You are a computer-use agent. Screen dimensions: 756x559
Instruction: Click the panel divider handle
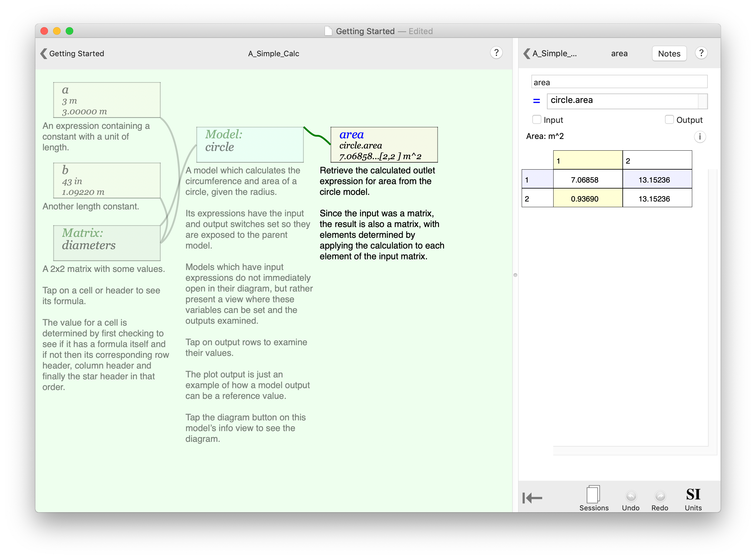pyautogui.click(x=515, y=275)
